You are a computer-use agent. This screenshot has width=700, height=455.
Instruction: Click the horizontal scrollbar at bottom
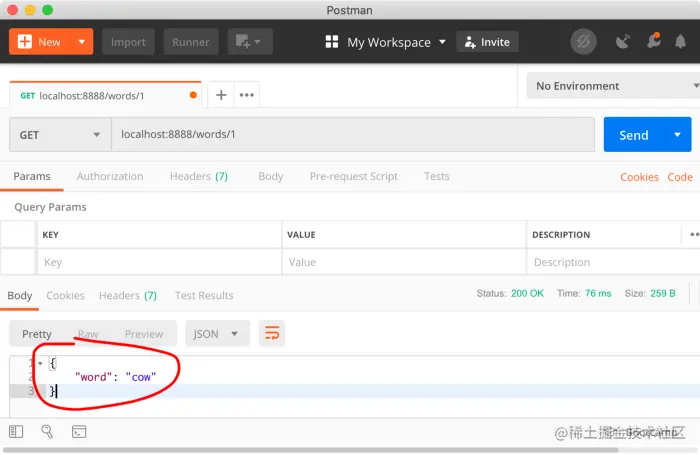pos(311,450)
